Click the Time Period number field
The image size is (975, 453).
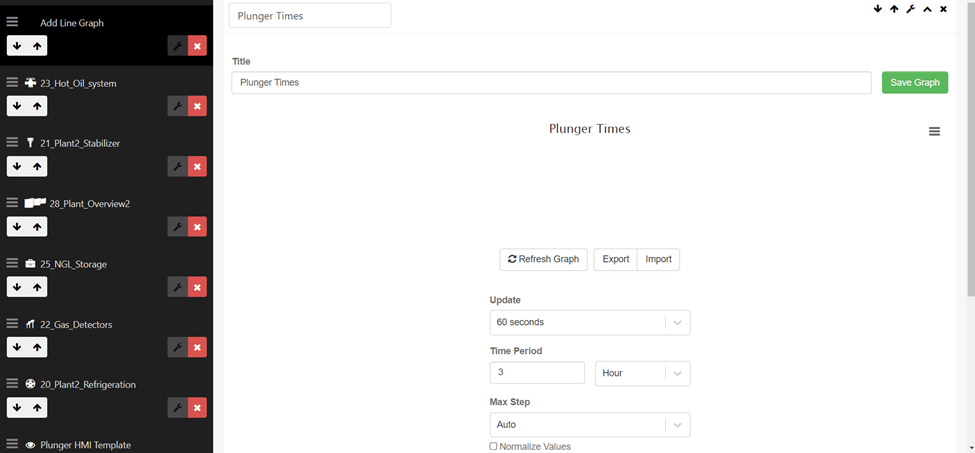point(537,373)
